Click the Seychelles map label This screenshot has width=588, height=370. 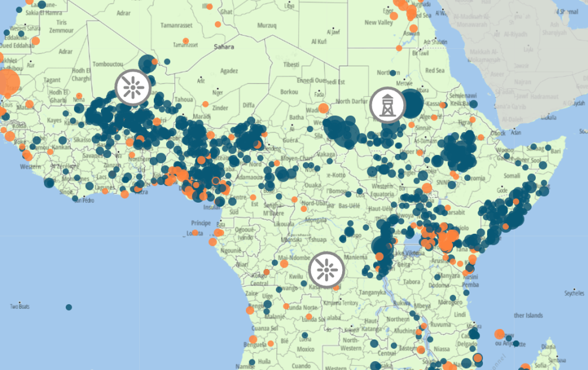click(575, 293)
